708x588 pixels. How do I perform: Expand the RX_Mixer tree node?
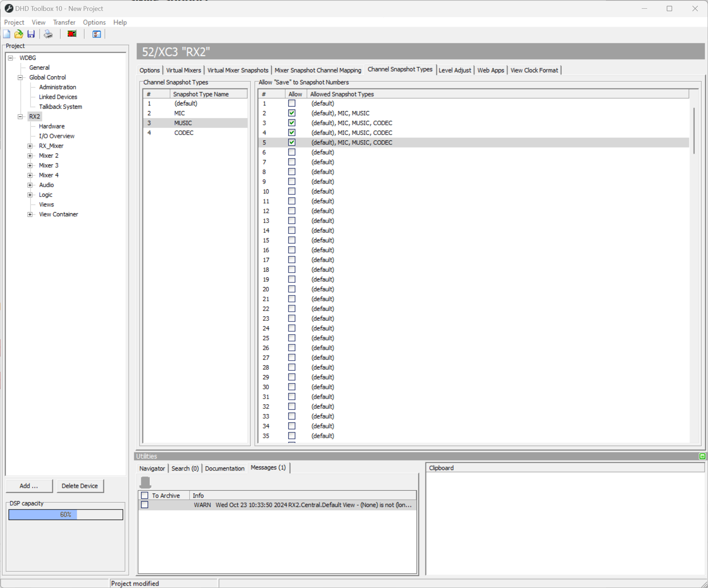tap(30, 146)
